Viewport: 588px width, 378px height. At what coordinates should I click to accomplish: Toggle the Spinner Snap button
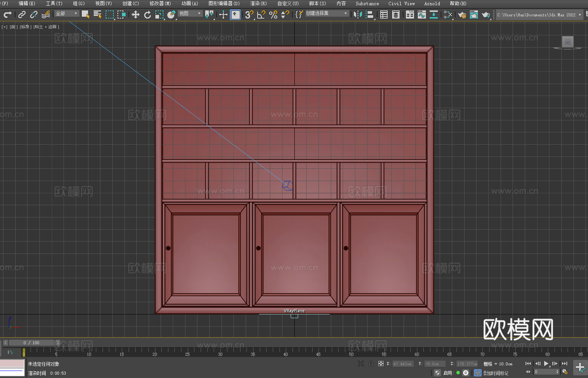click(285, 14)
